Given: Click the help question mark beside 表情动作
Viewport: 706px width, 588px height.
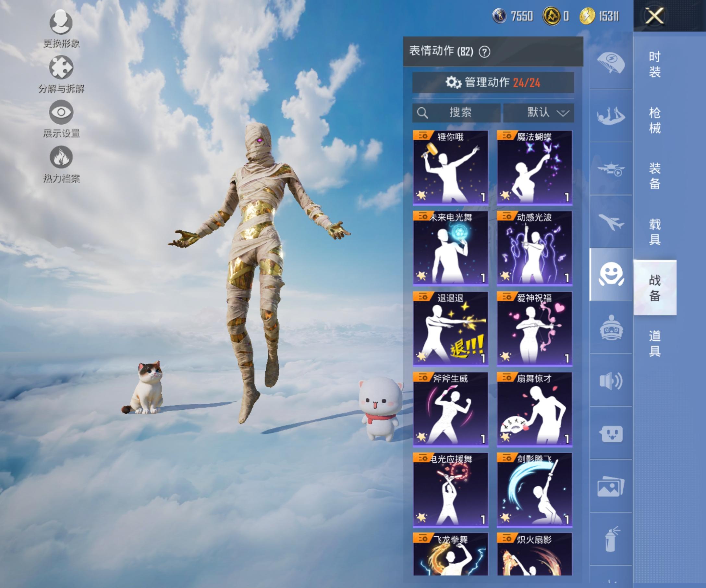Looking at the screenshot, I should click(484, 52).
